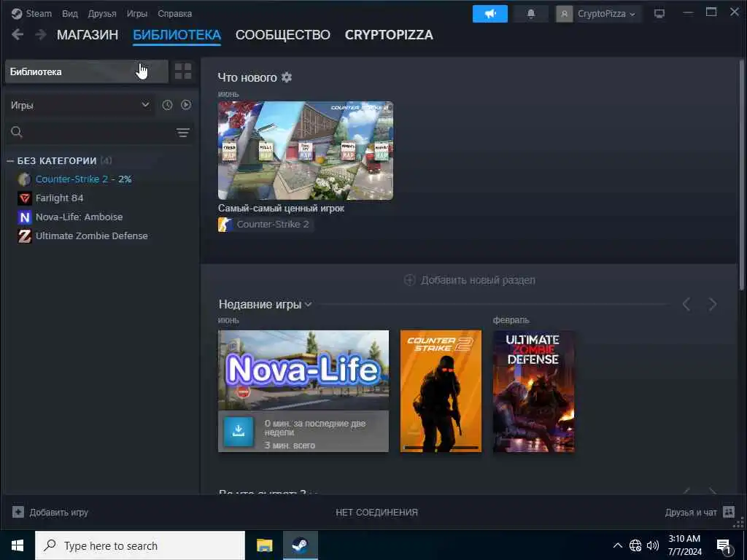
Task: Switch to Big Picture mode via monitor icon
Action: 659,14
